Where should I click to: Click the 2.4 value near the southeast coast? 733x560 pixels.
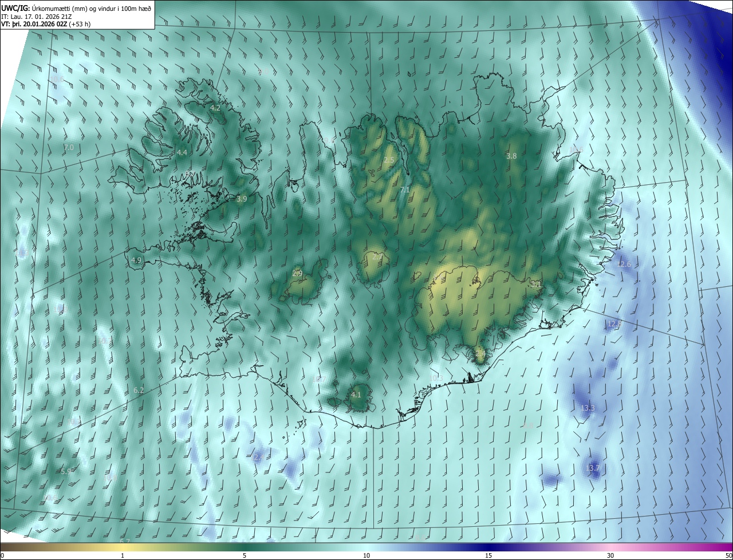click(480, 354)
